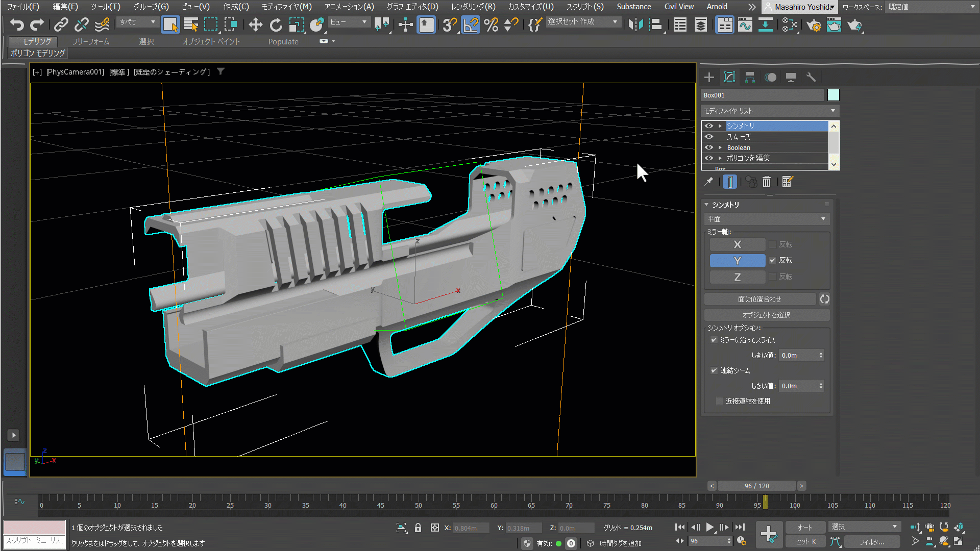980x551 pixels.
Task: Hide the シンメトリ modifier eye
Action: [x=709, y=126]
